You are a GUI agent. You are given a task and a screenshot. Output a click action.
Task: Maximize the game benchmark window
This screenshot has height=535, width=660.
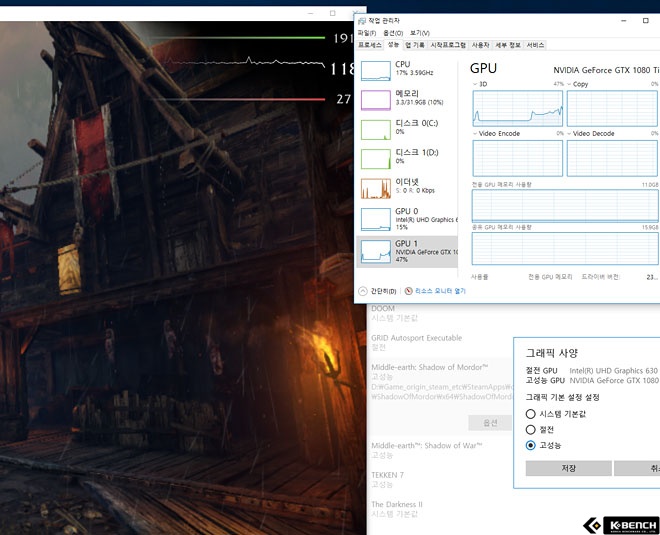click(x=333, y=13)
